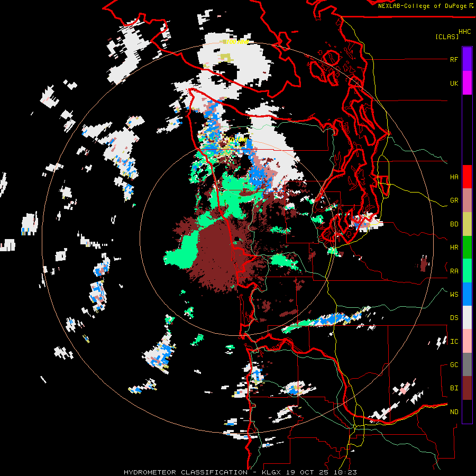Click the blue WS legend color swatch
The height and width of the screenshot is (476, 476).
(x=467, y=294)
